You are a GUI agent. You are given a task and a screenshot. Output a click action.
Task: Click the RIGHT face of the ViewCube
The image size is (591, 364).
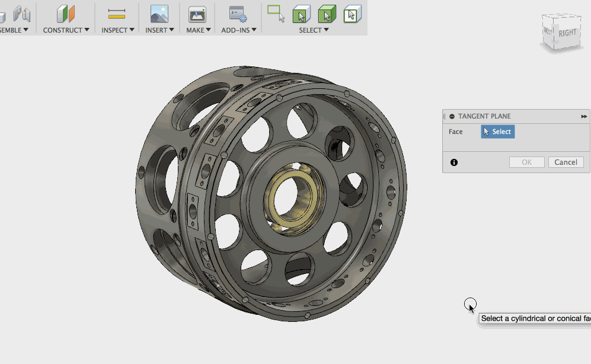(x=567, y=33)
